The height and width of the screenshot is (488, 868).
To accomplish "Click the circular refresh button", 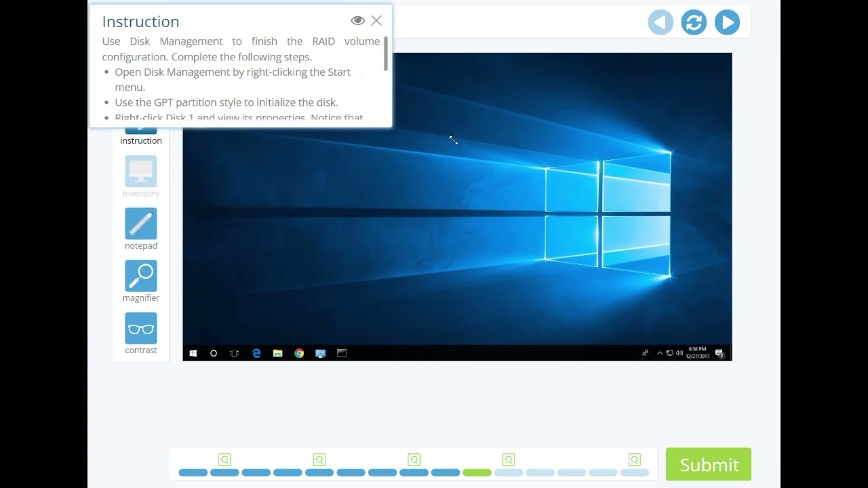I will tap(694, 22).
